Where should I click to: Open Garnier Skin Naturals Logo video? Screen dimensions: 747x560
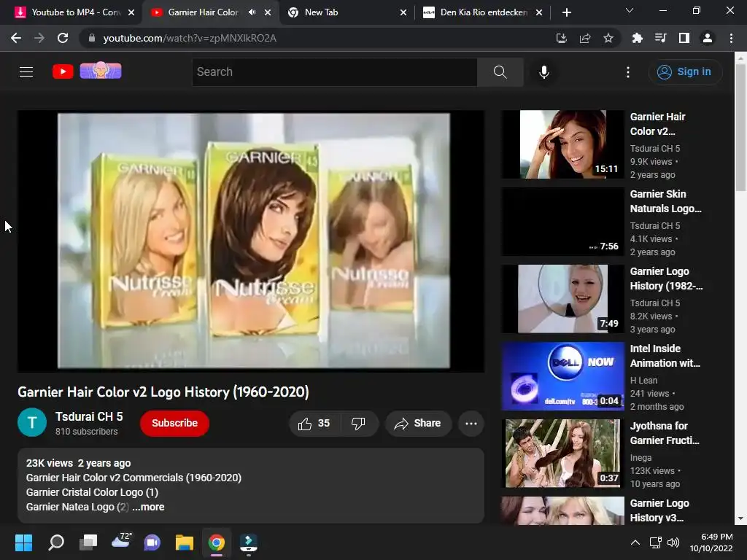pyautogui.click(x=665, y=201)
